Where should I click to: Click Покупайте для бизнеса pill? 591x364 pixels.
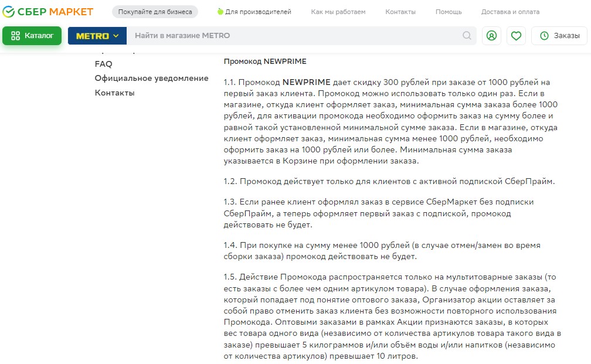(155, 12)
